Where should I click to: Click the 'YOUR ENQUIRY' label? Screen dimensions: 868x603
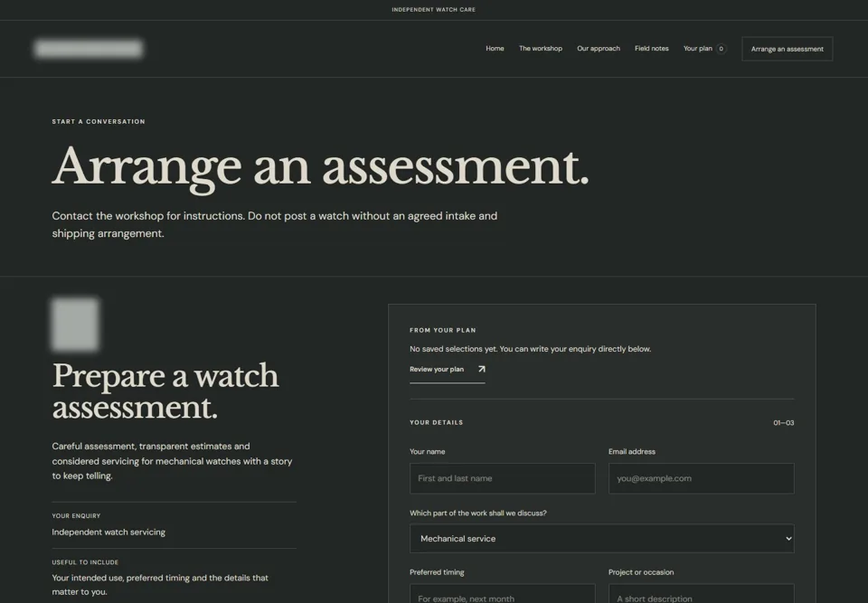coord(76,516)
